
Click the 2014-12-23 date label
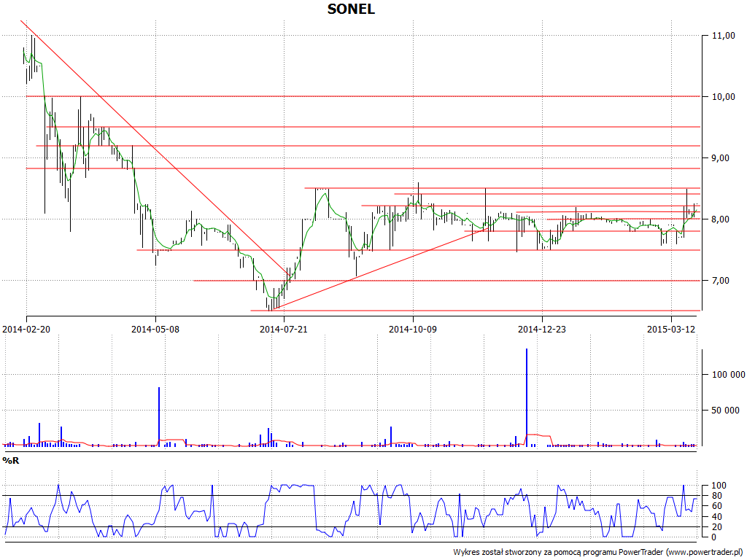click(x=542, y=329)
